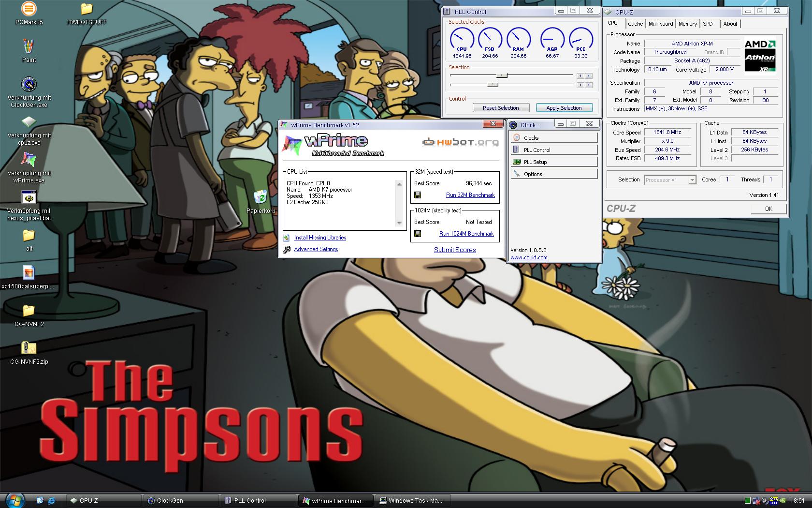Switch to the Memory tab in CPU-Z

pos(687,24)
